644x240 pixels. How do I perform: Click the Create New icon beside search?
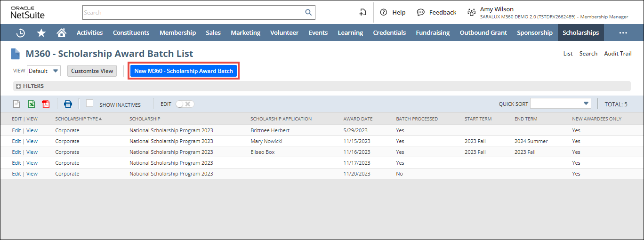point(362,13)
